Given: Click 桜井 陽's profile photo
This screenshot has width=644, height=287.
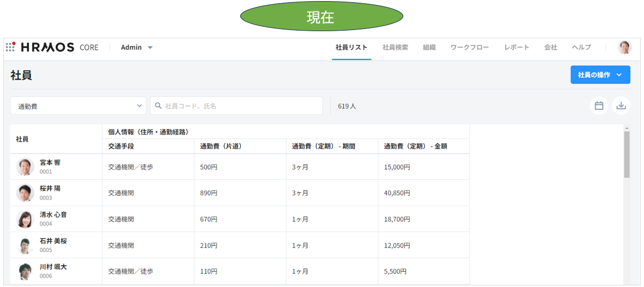Looking at the screenshot, I should pyautogui.click(x=25, y=193).
